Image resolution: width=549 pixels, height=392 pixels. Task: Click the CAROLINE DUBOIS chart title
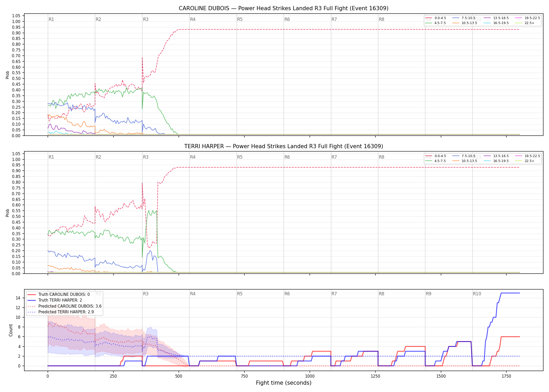(x=284, y=8)
